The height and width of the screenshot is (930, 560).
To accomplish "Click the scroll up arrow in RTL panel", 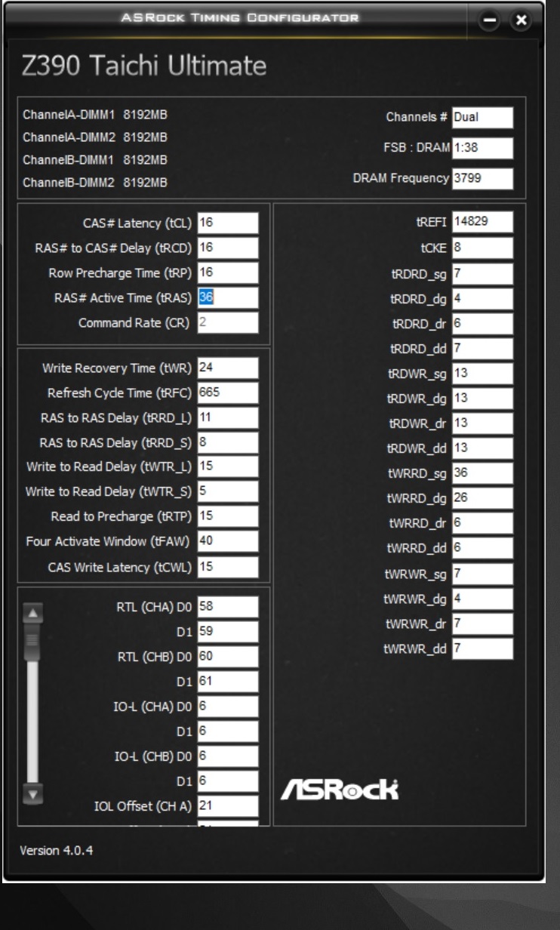I will pyautogui.click(x=32, y=612).
